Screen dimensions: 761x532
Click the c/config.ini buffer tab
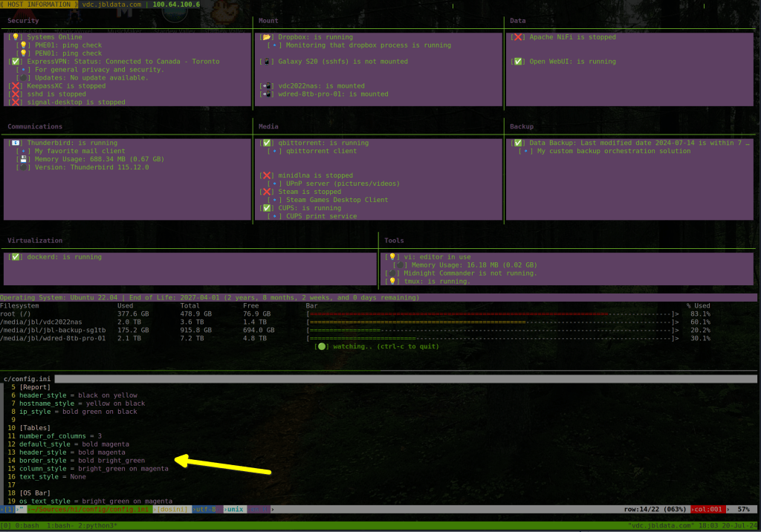27,379
